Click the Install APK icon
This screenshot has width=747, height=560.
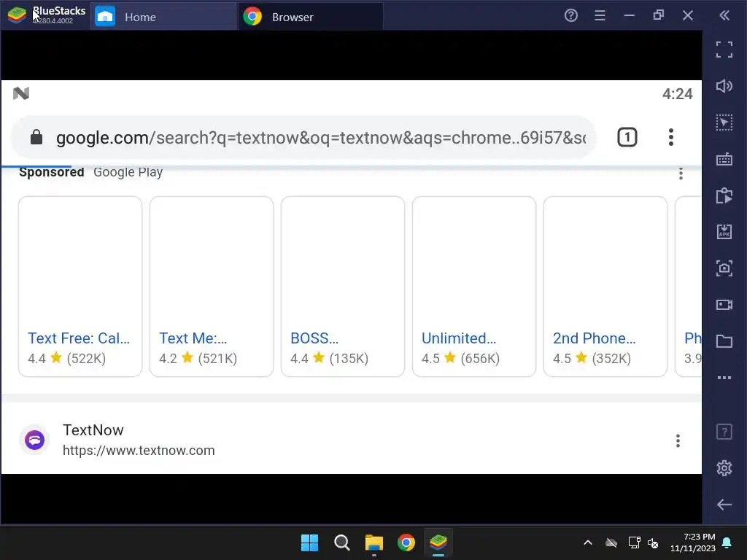724,232
